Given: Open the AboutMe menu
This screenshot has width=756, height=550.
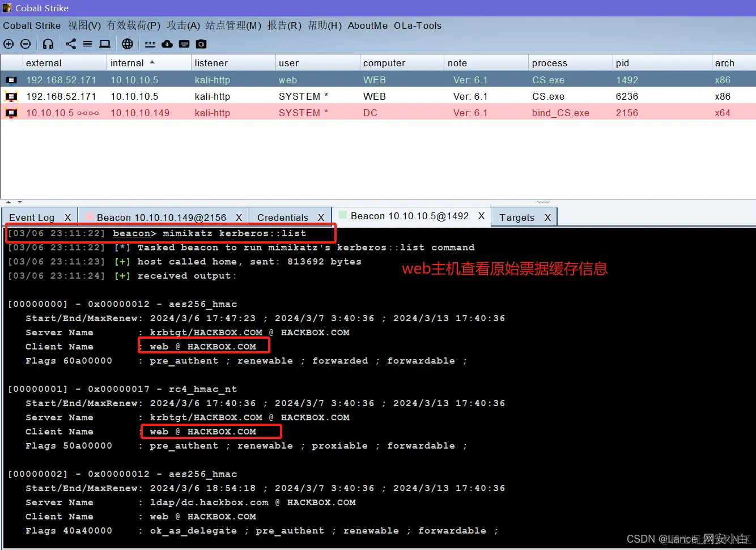Looking at the screenshot, I should point(368,25).
